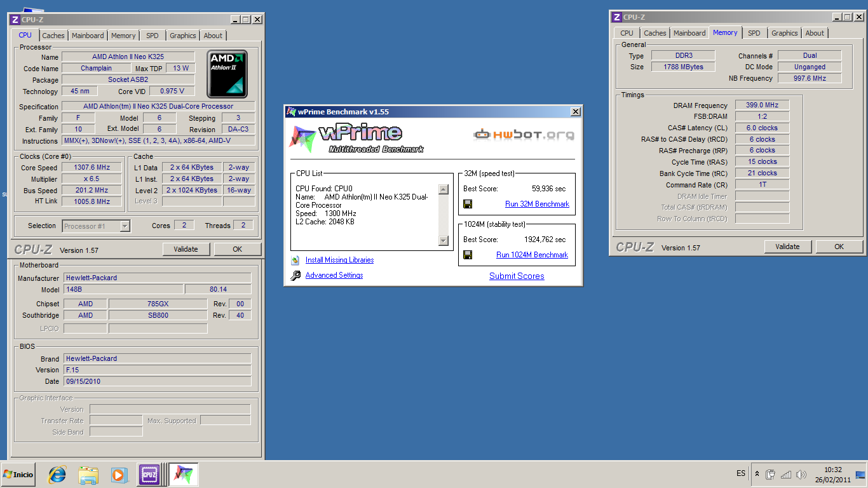Open Install Missing Libraries link
Image resolution: width=868 pixels, height=488 pixels.
(339, 260)
